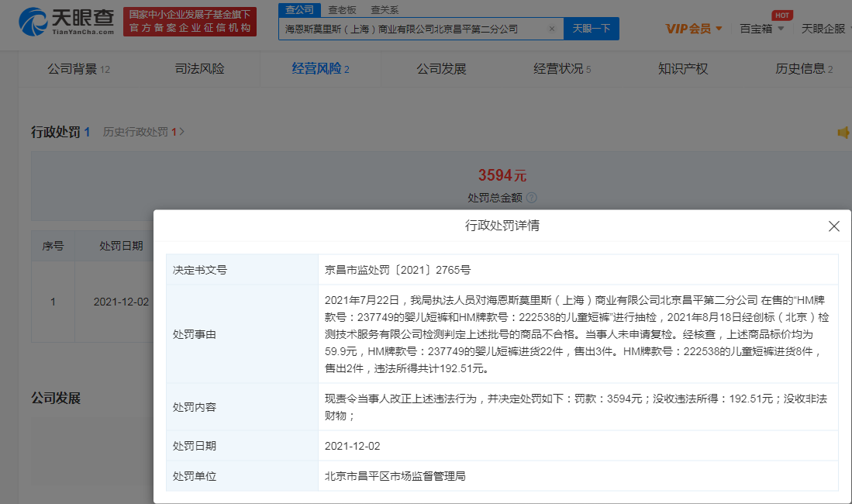Click the question mark next to 处罚总金额
Screen dimensions: 852x504
[x=532, y=198]
